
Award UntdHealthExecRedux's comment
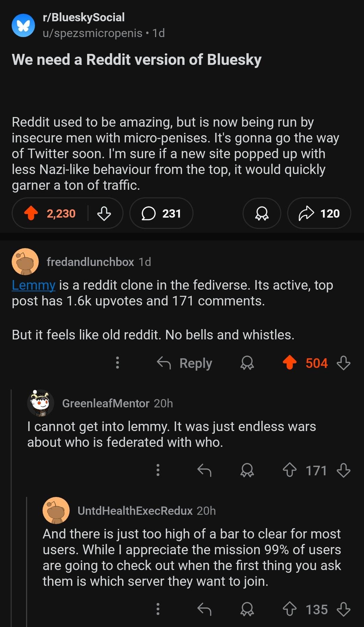[x=247, y=609]
